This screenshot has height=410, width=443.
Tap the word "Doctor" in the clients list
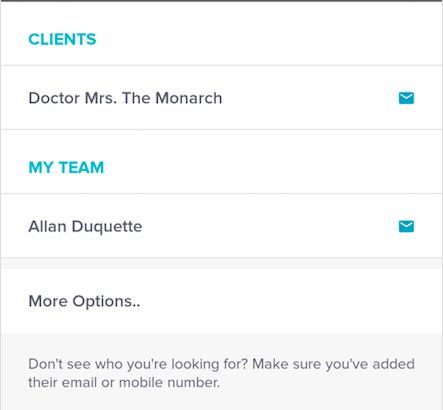54,98
